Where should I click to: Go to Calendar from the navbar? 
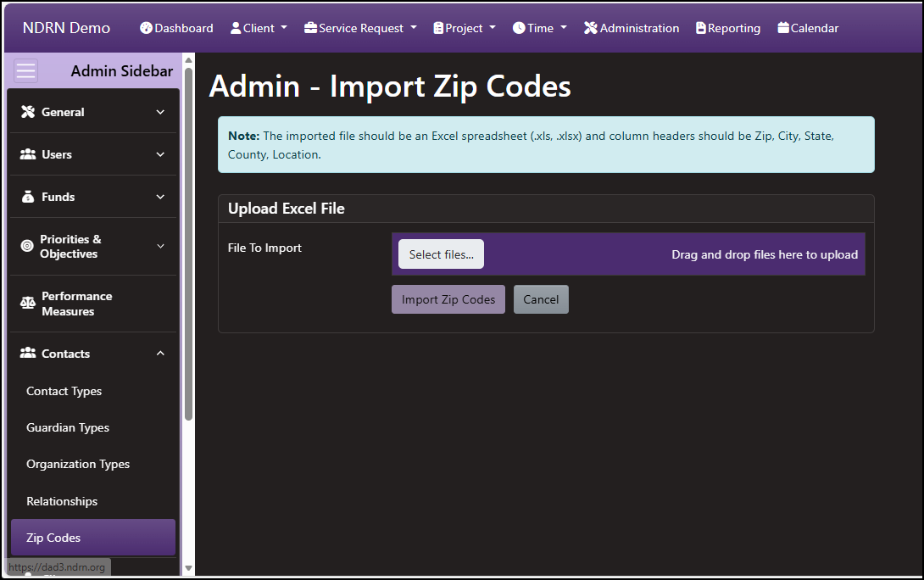(x=808, y=28)
